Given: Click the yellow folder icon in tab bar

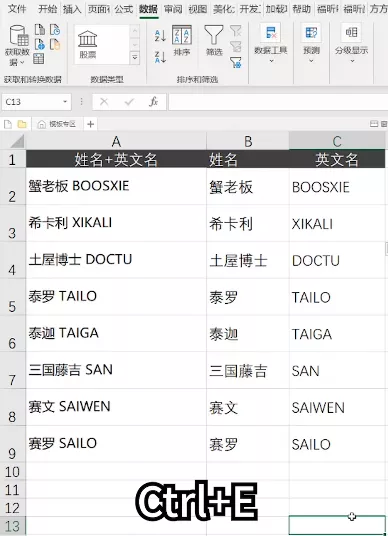Looking at the screenshot, I should click(x=22, y=124).
